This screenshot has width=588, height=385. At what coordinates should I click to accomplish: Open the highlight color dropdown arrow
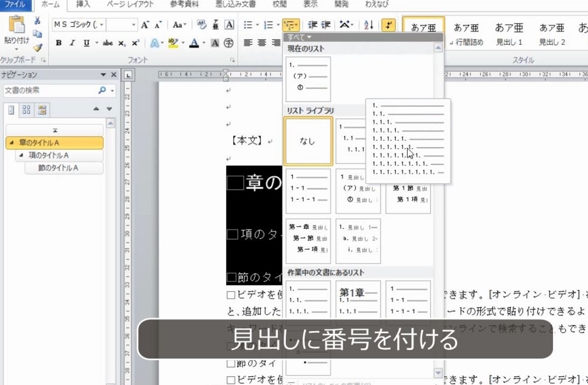[x=183, y=43]
